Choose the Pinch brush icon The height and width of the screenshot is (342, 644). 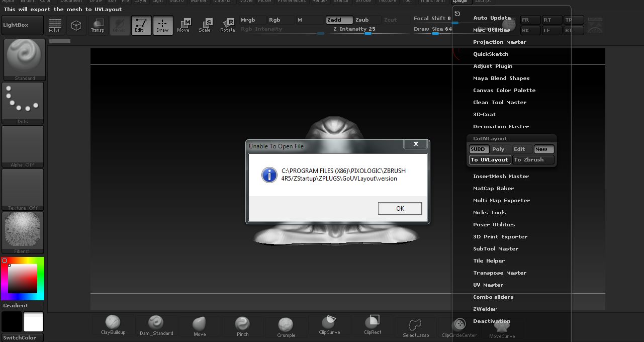tap(242, 325)
